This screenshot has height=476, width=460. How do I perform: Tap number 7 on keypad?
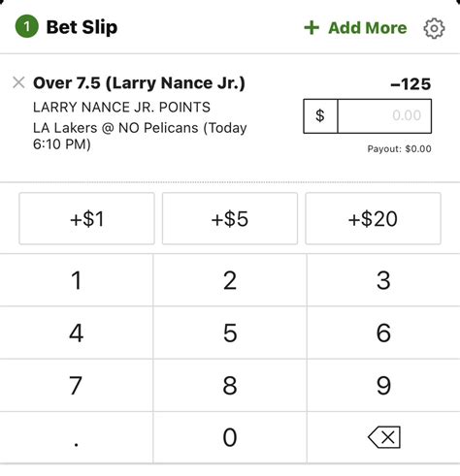pos(77,385)
